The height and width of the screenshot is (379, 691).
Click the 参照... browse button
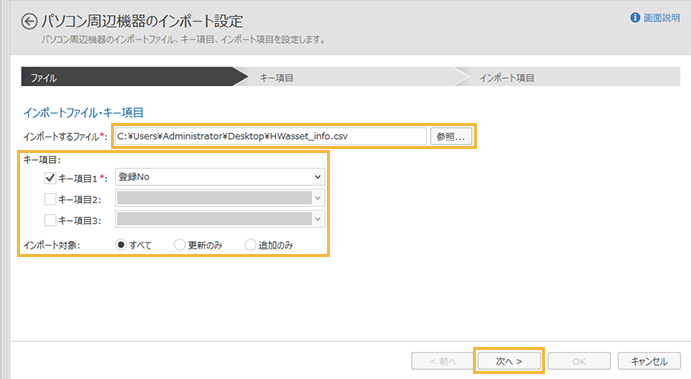click(x=451, y=137)
